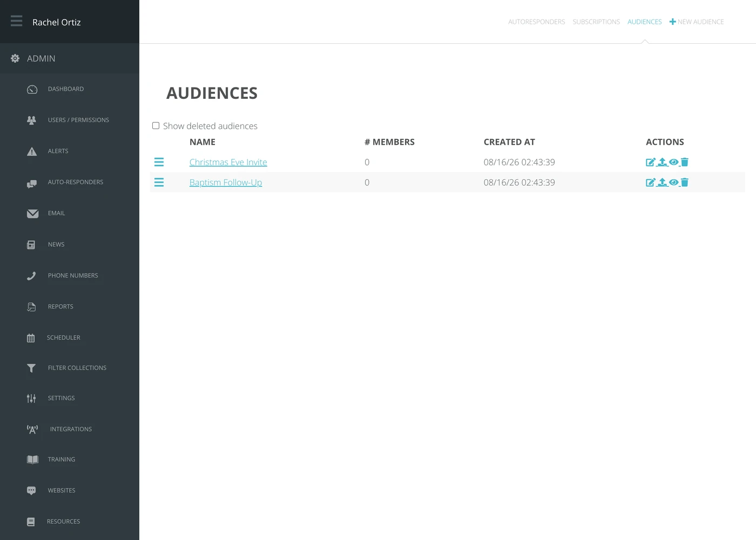Screen dimensions: 756x540
Task: Click the Users / Permissions people icon
Action: pos(32,120)
